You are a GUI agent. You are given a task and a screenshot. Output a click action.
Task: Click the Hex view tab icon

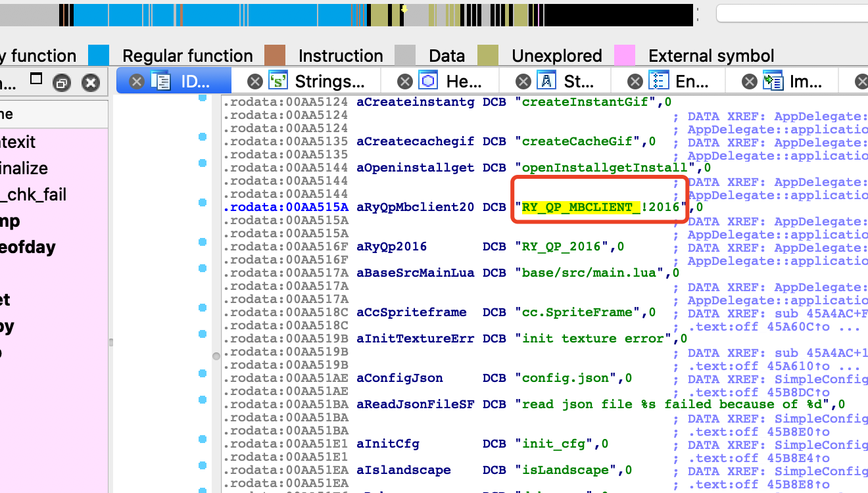pyautogui.click(x=429, y=81)
